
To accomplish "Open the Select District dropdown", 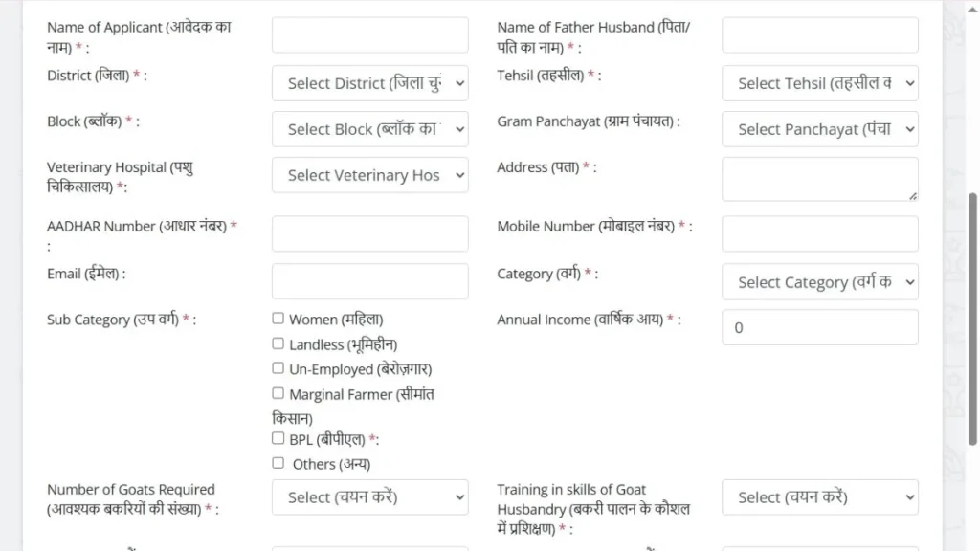I will 369,83.
